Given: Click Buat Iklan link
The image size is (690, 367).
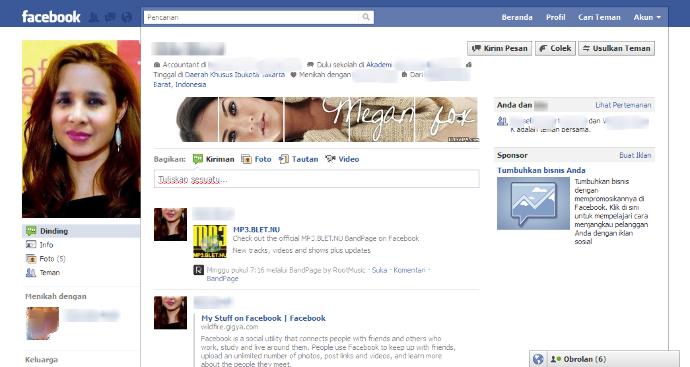Looking at the screenshot, I should pyautogui.click(x=635, y=155).
